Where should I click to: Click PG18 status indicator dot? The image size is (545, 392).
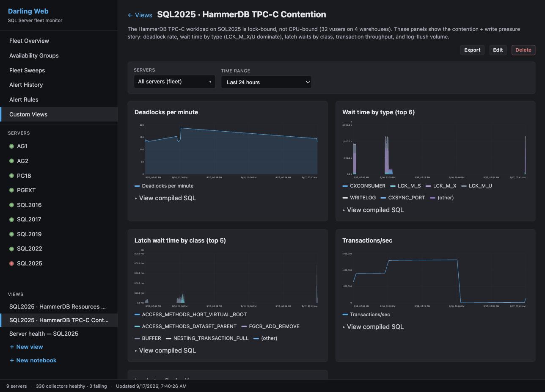(12, 176)
